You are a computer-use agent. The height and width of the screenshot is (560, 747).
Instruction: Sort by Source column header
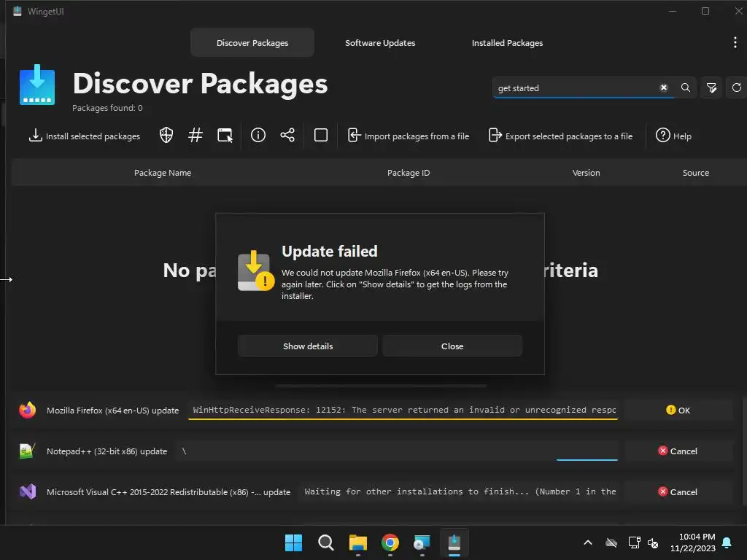coord(695,173)
